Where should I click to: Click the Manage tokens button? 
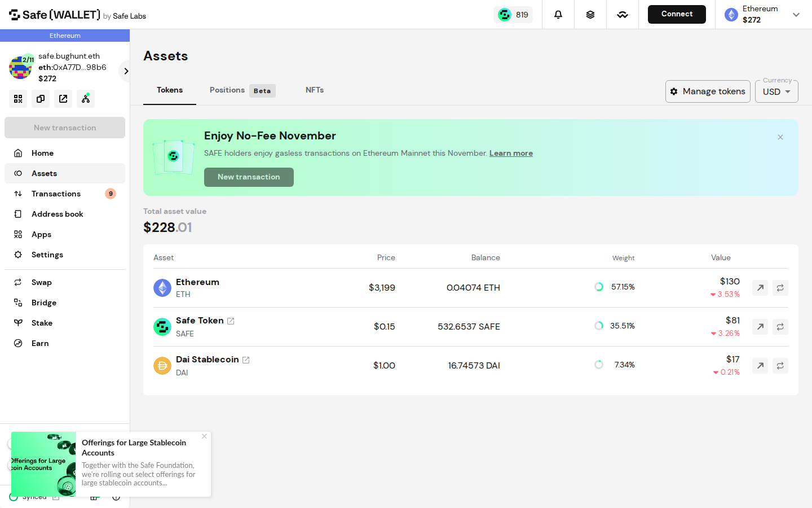click(708, 91)
